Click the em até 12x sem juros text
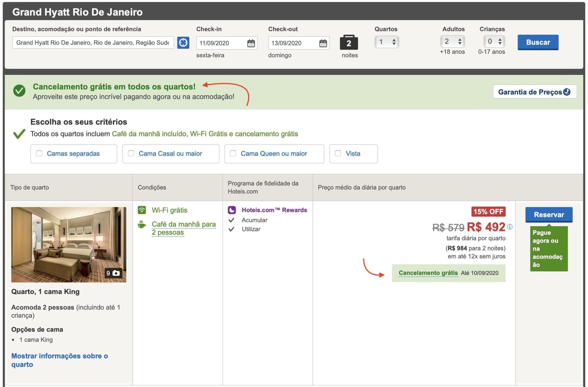The image size is (588, 387). (x=477, y=256)
